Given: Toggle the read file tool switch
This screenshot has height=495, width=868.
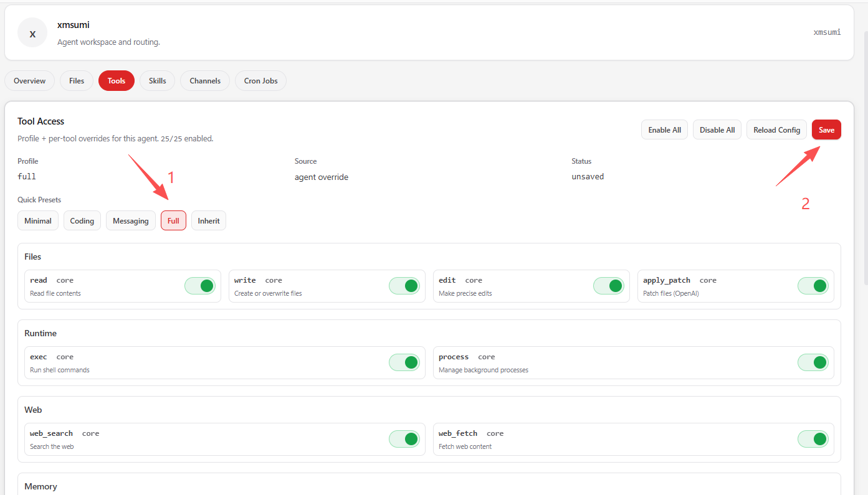Looking at the screenshot, I should [200, 286].
